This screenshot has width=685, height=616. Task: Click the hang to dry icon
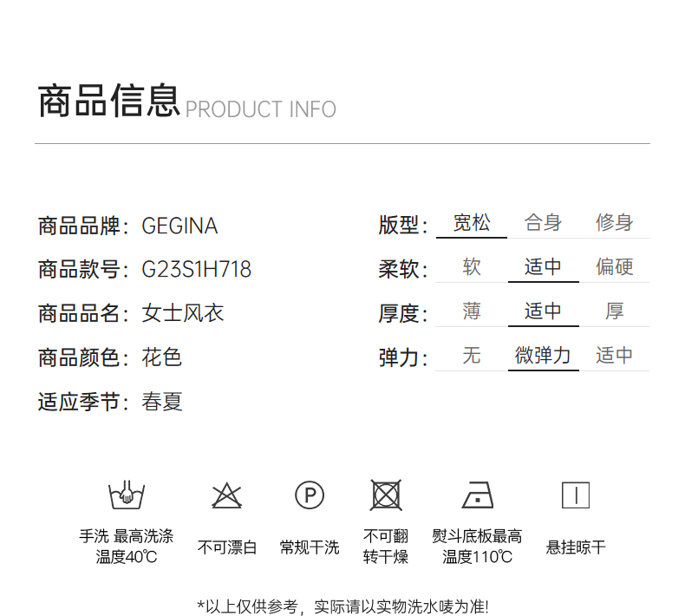(x=576, y=495)
